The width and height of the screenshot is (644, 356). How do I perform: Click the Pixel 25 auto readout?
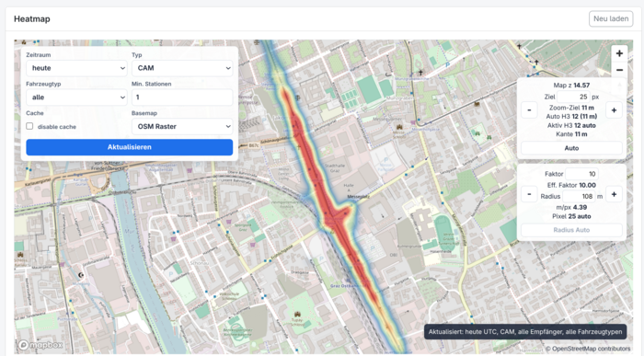(571, 216)
